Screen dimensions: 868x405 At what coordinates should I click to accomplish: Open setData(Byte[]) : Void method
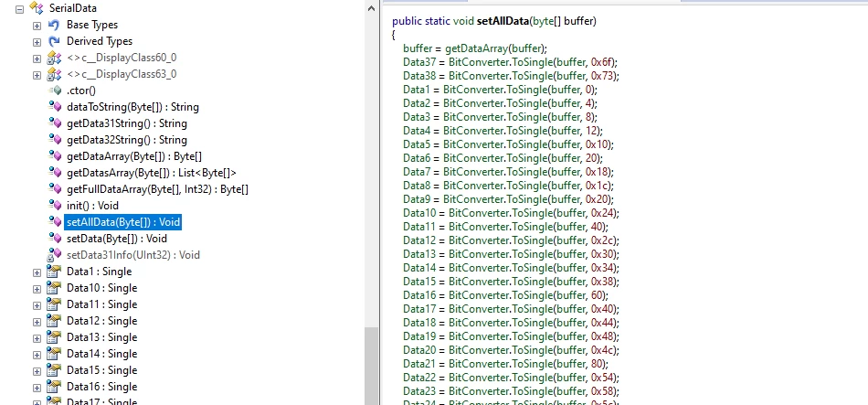pos(116,239)
